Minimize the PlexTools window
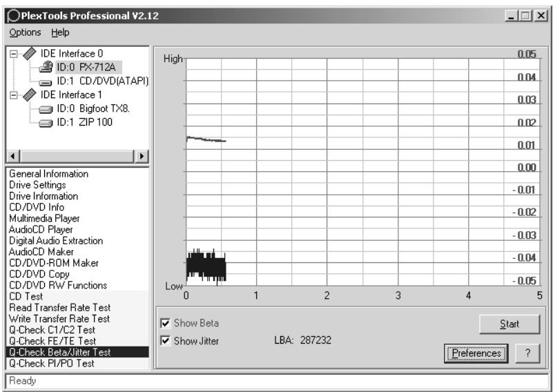Image resolution: width=553 pixels, height=392 pixels. (x=512, y=16)
